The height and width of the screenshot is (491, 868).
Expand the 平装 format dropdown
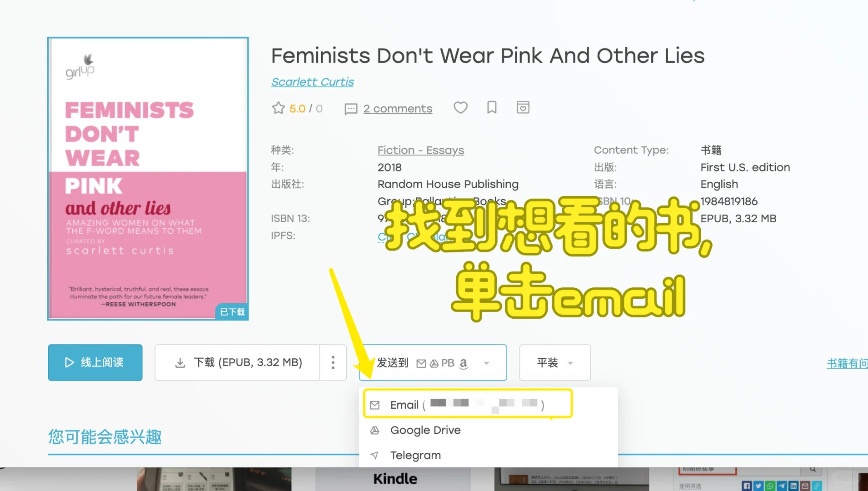point(555,363)
